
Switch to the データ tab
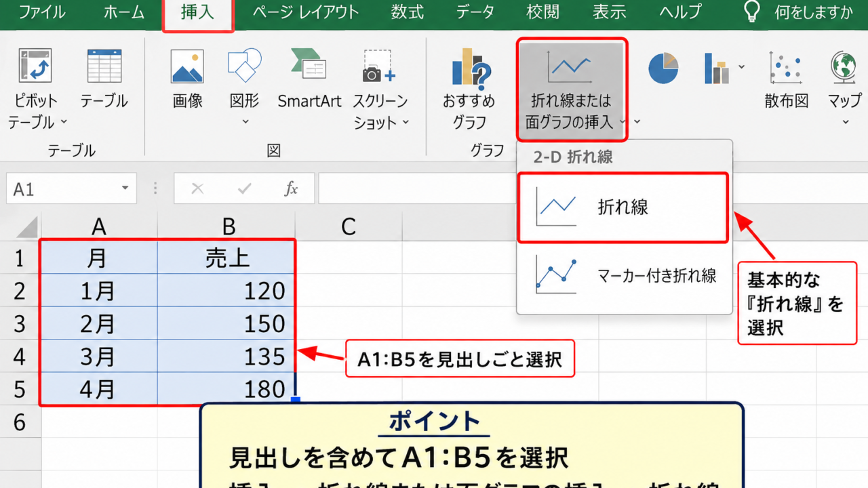point(475,12)
